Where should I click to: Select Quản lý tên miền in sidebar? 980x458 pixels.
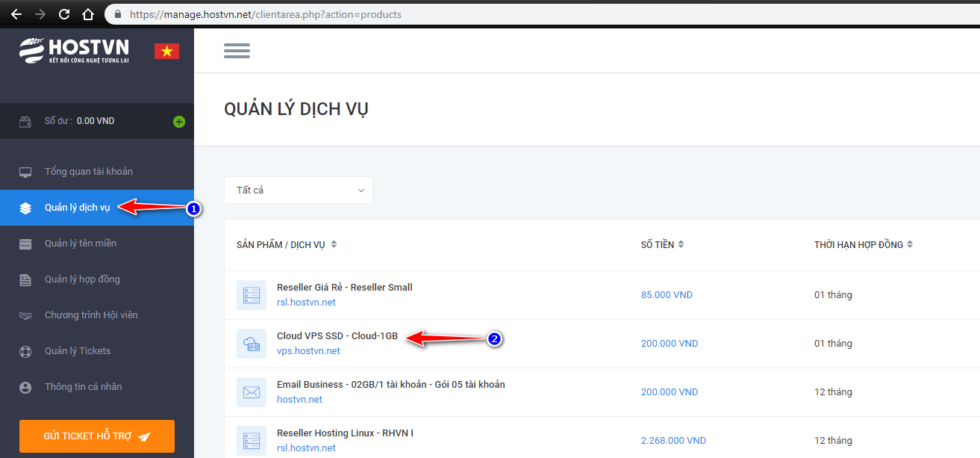click(81, 244)
